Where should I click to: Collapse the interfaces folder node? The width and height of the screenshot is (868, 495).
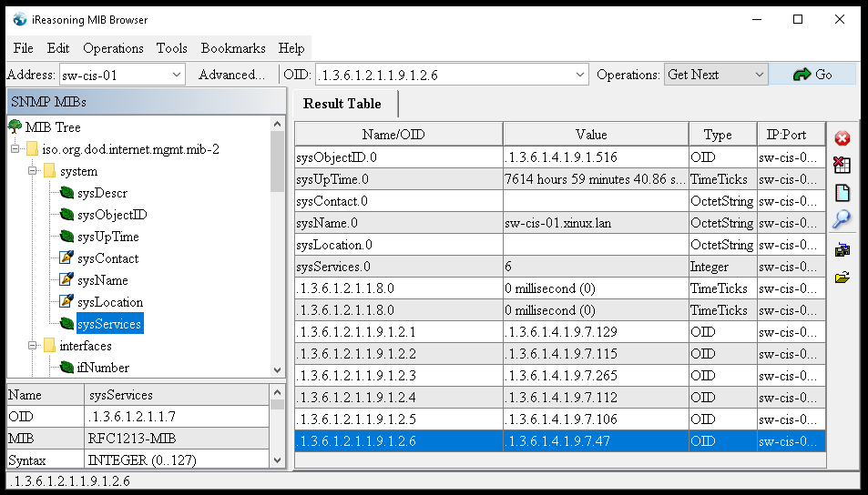click(x=33, y=346)
